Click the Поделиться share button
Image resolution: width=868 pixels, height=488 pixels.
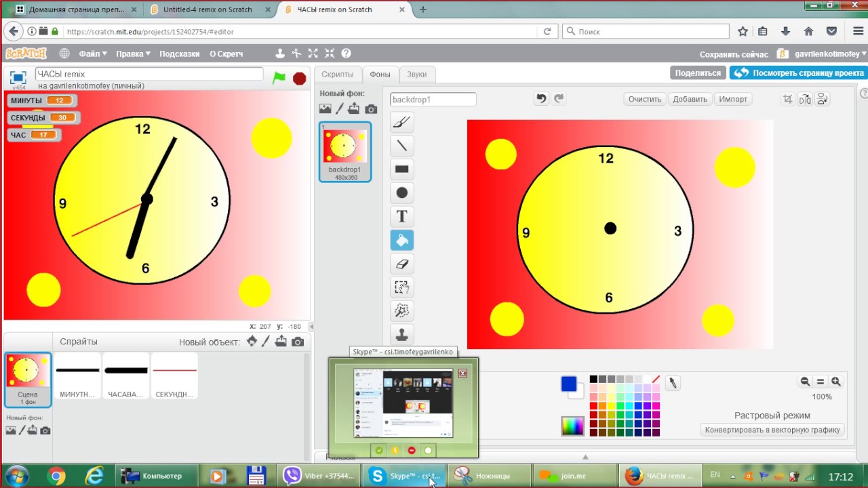[x=698, y=73]
